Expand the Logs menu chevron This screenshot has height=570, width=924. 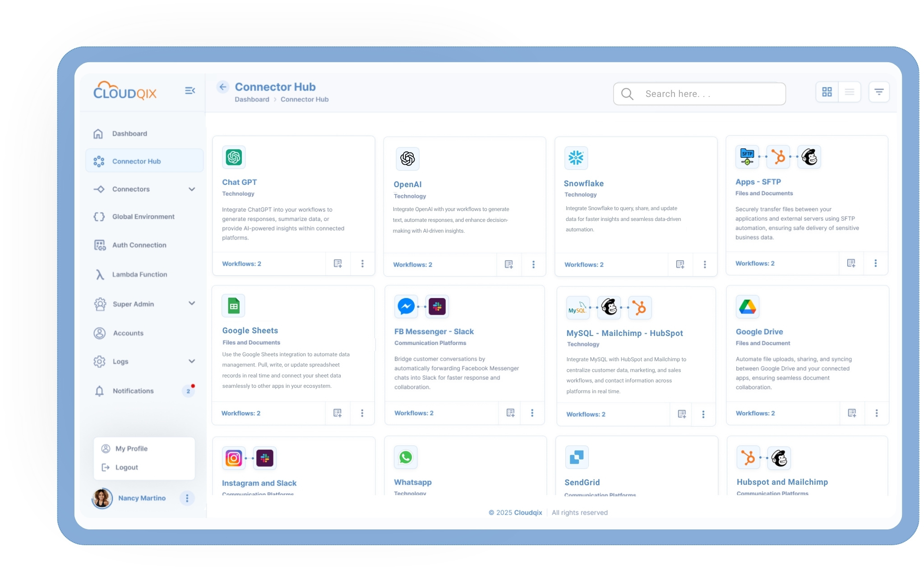click(192, 361)
